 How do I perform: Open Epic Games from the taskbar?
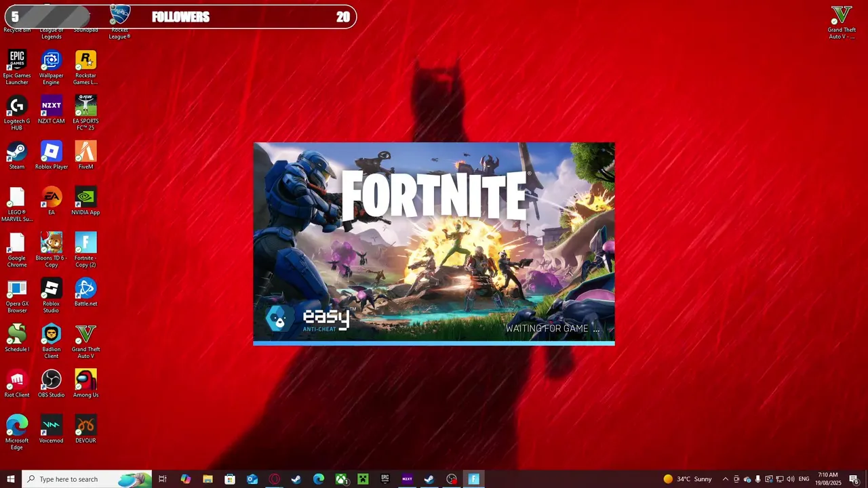pyautogui.click(x=385, y=479)
